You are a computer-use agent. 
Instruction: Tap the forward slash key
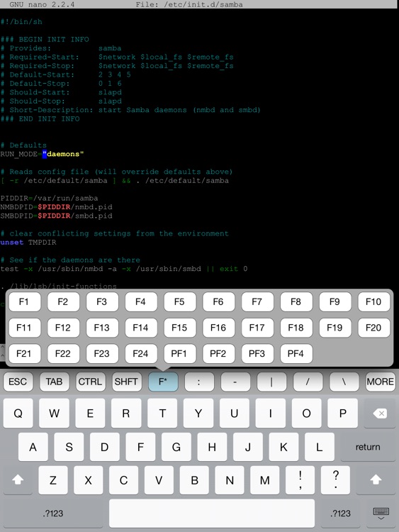(x=308, y=382)
